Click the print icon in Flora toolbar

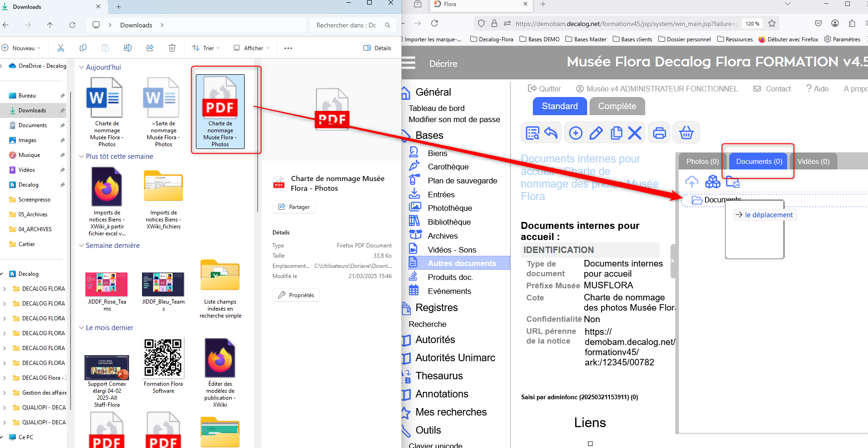(659, 133)
